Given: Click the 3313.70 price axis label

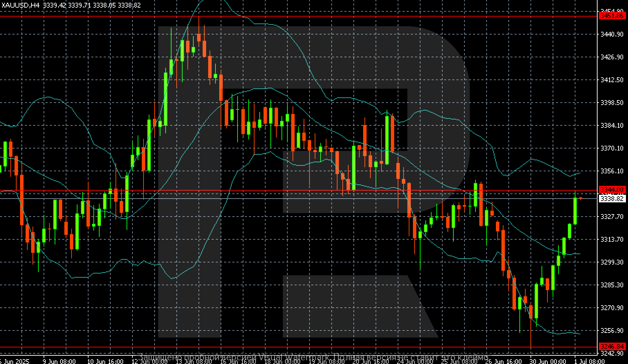Looking at the screenshot, I should [612, 239].
